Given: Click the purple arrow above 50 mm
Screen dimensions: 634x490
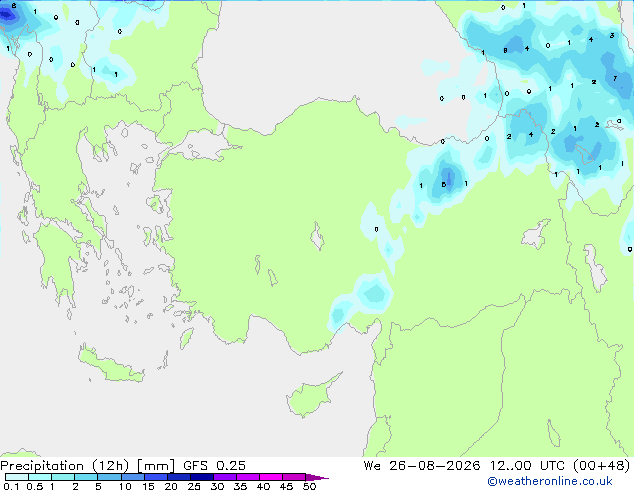Looking at the screenshot, I should [317, 477].
